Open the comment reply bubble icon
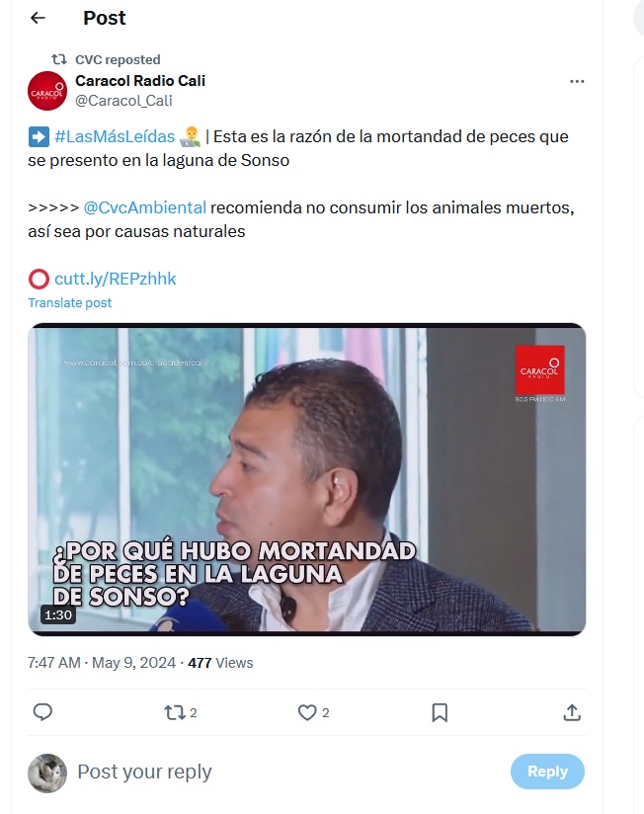 pos(42,712)
